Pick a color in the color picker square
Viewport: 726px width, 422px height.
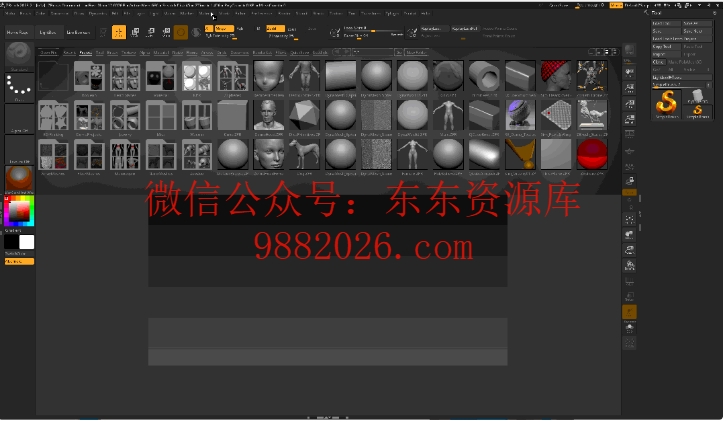coord(18,212)
